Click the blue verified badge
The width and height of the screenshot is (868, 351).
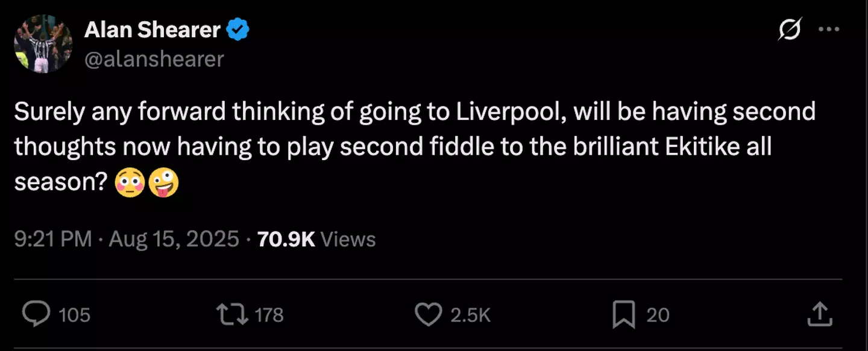point(236,28)
